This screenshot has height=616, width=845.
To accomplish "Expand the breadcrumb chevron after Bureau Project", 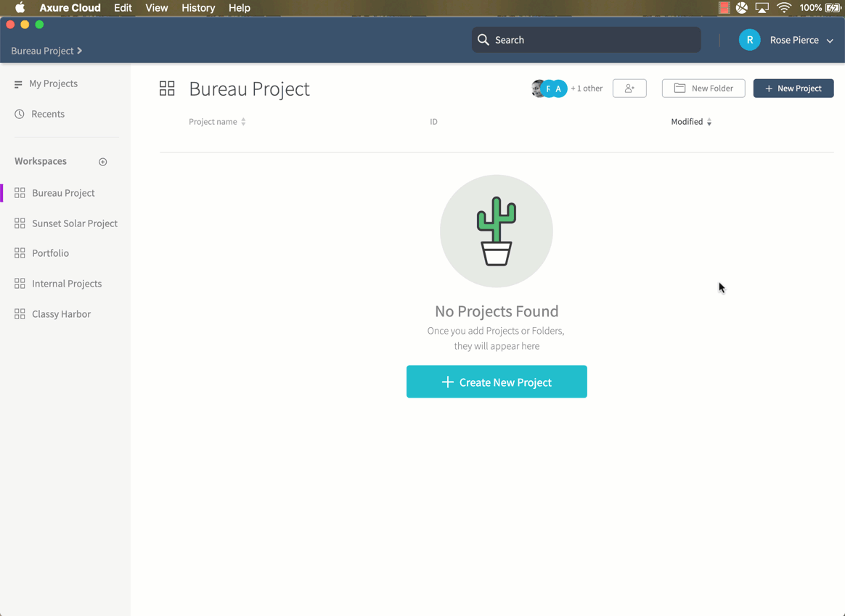I will pyautogui.click(x=79, y=51).
